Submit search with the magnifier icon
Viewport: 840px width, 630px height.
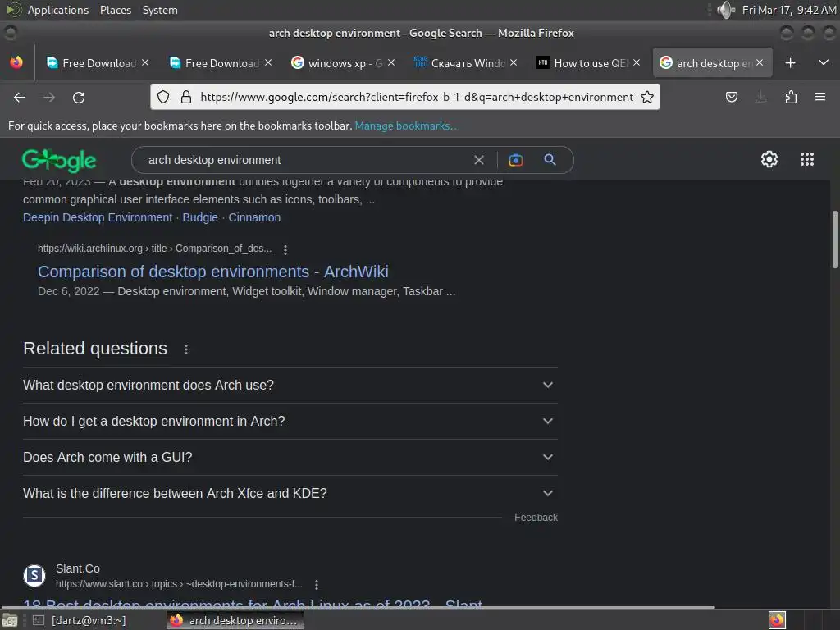[x=550, y=160]
